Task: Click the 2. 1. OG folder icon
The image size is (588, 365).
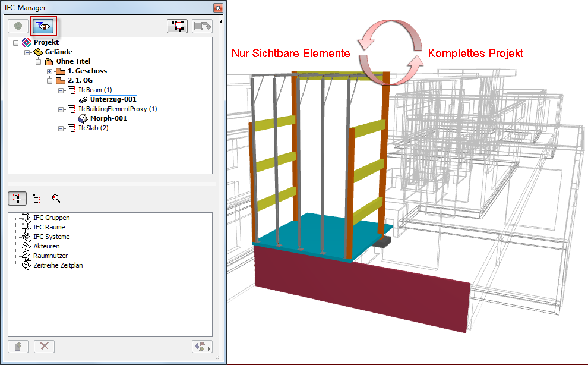Action: (x=61, y=80)
